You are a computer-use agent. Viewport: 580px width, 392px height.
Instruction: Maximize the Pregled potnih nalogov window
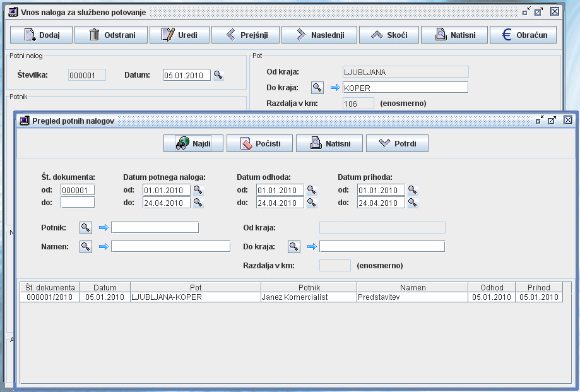[x=552, y=120]
